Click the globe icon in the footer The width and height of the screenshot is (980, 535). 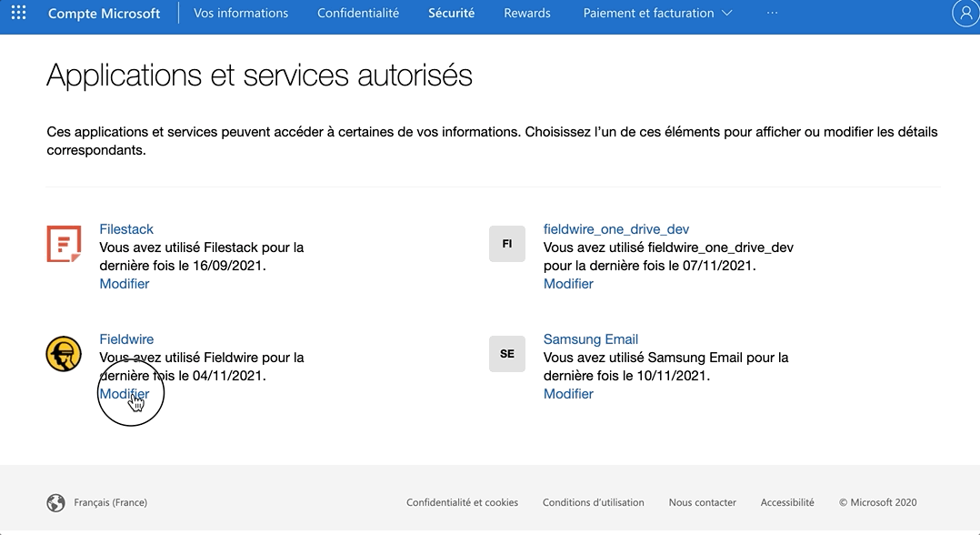(55, 501)
